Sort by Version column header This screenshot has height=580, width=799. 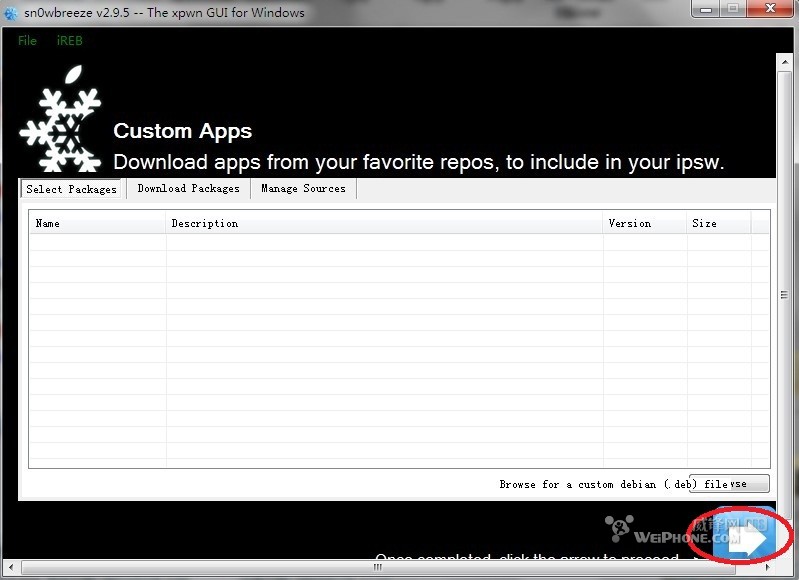[645, 223]
